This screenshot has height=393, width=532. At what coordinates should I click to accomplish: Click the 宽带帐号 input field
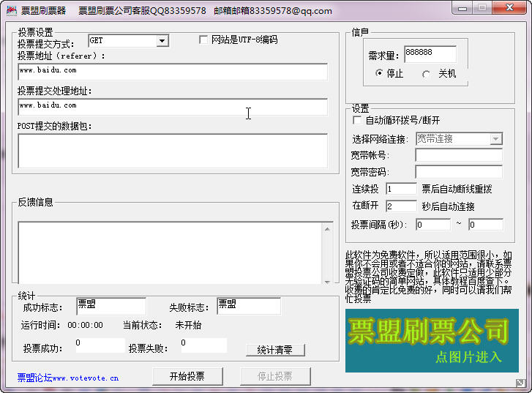pyautogui.click(x=459, y=155)
